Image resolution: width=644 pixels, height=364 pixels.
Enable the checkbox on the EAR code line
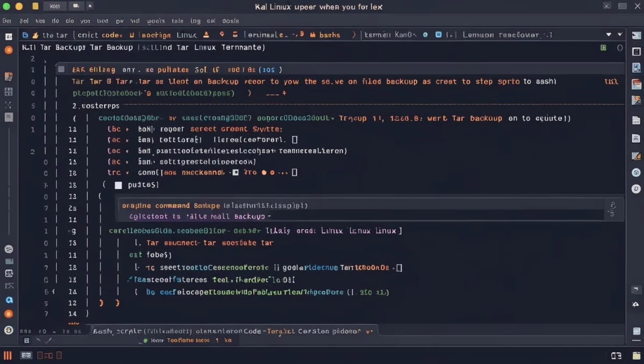coord(61,69)
